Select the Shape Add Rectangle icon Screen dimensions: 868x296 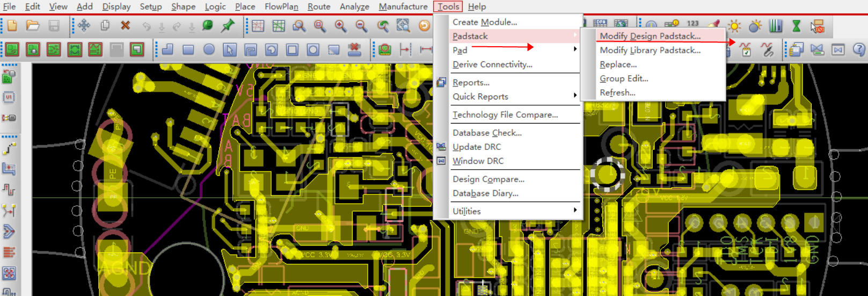(188, 50)
